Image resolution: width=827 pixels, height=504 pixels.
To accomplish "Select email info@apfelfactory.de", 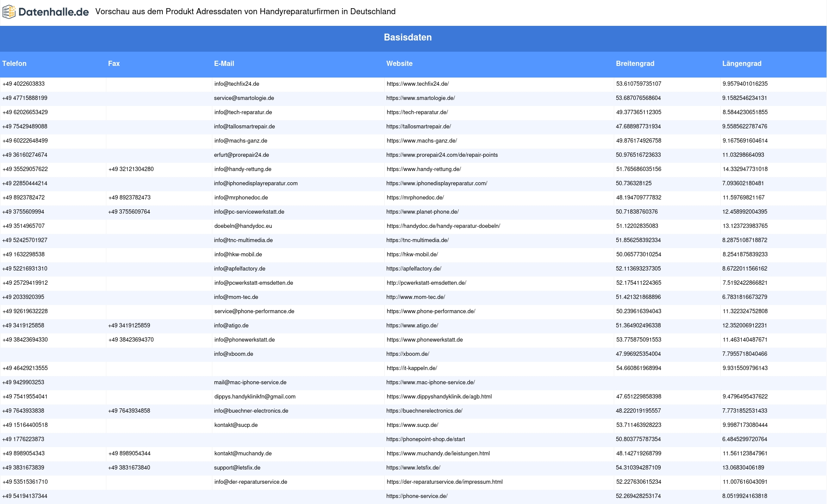I will coord(239,269).
